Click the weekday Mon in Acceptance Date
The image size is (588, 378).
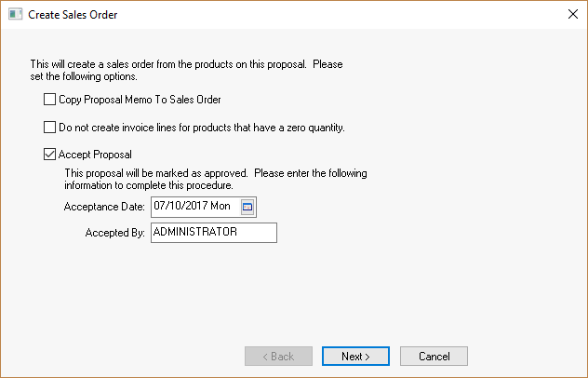tap(223, 206)
